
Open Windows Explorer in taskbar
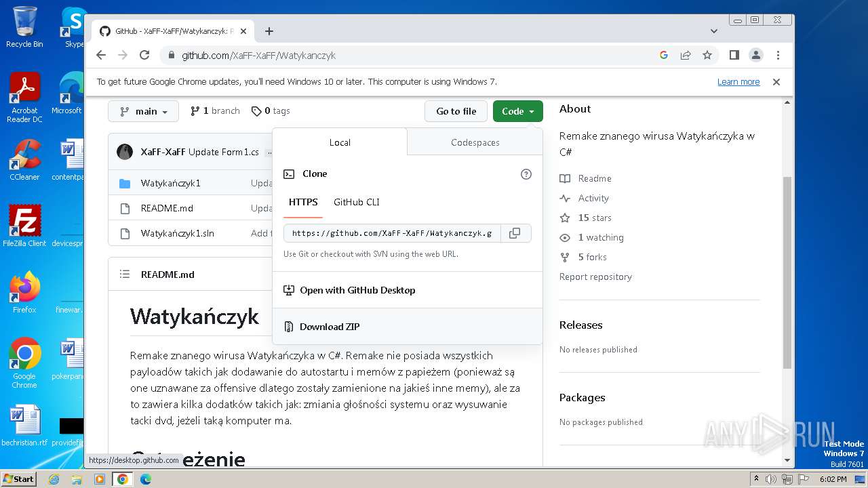[77, 479]
